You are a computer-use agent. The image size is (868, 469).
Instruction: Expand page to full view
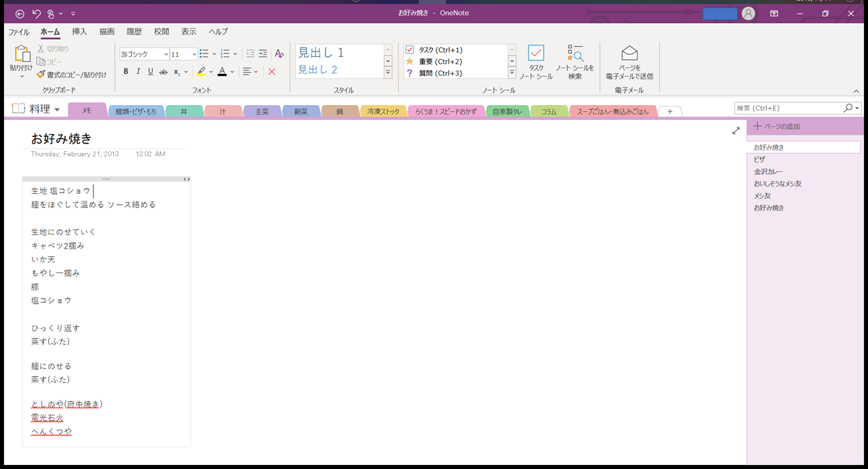[x=736, y=131]
